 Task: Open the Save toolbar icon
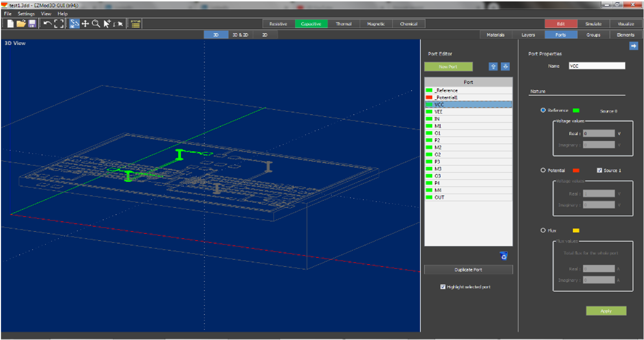[32, 23]
